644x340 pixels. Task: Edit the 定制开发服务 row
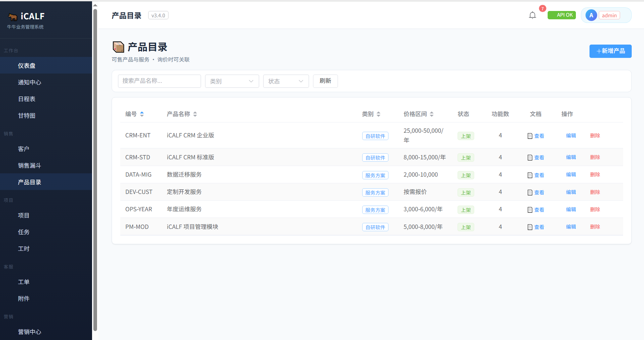[571, 192]
